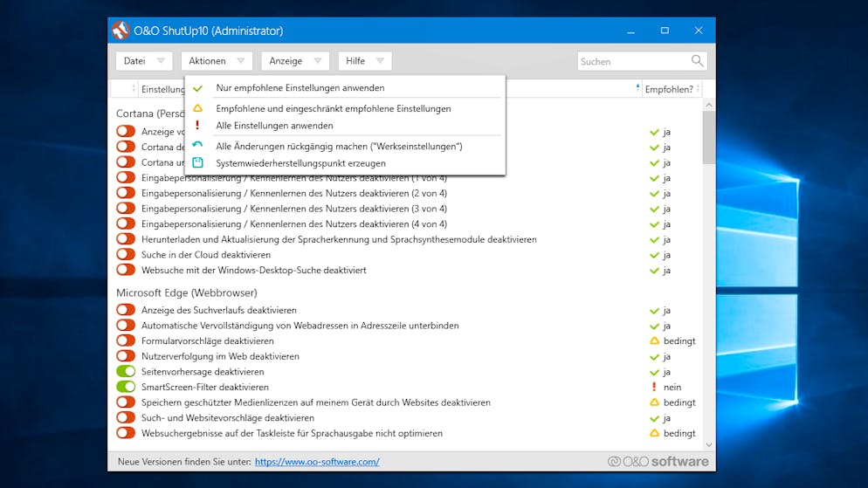Enable 'Suche in der Cloud deaktivieren' switch

126,255
